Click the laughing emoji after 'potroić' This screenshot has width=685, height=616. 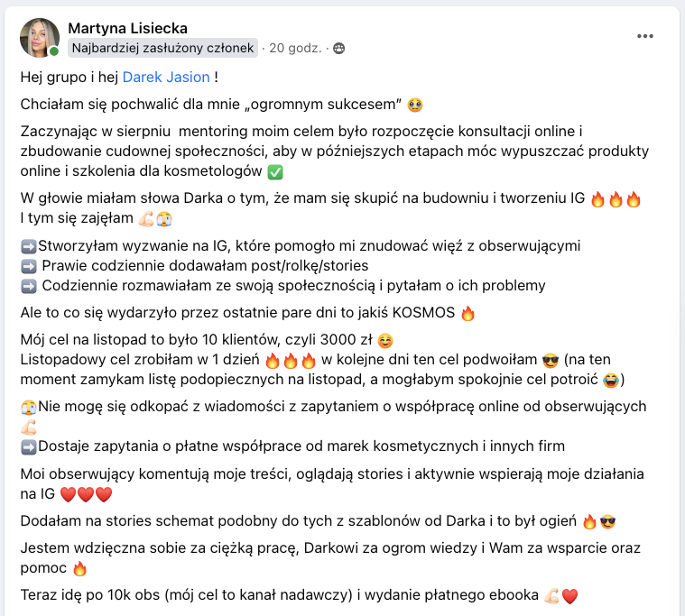[615, 379]
